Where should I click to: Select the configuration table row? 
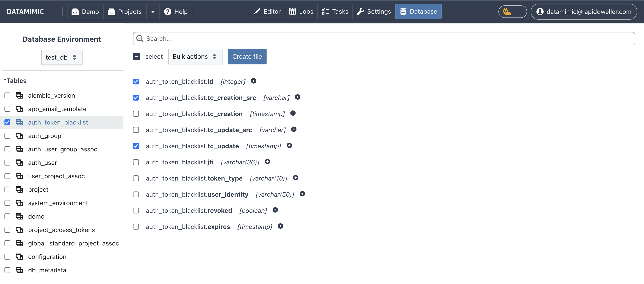click(x=62, y=257)
